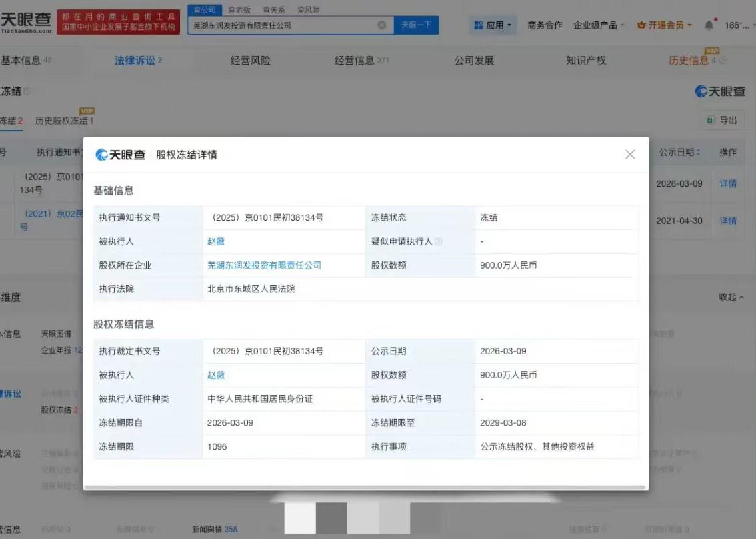756x539 pixels.
Task: Open the 应用 apps dropdown
Action: click(494, 25)
